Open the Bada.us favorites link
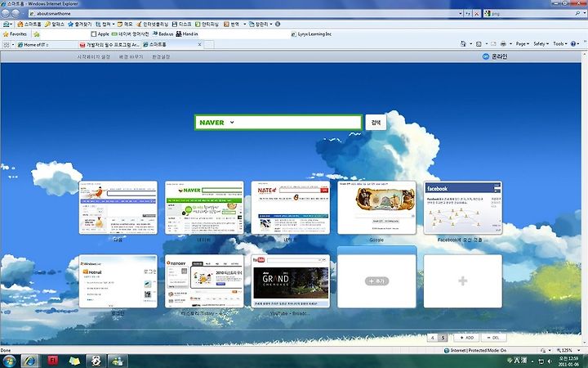The image size is (588, 368). (x=163, y=34)
